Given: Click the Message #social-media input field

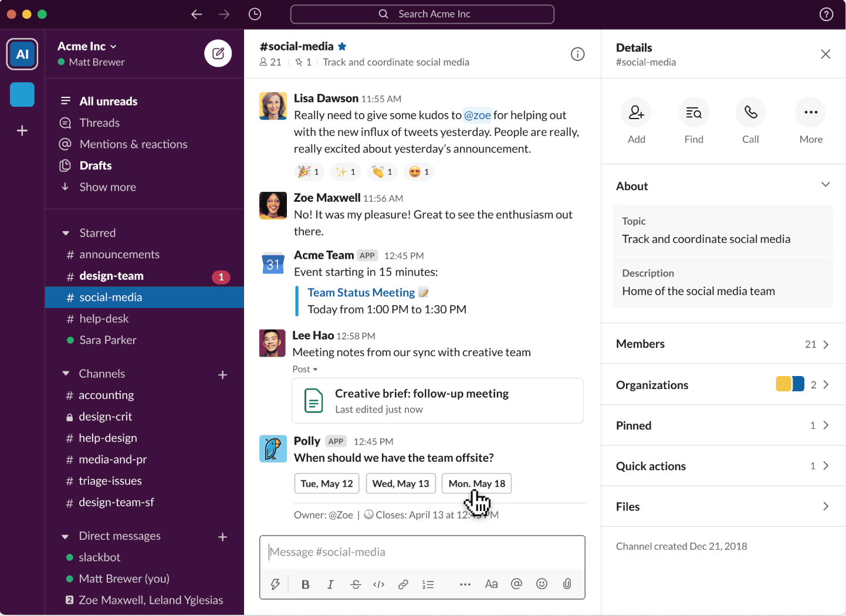Looking at the screenshot, I should coord(422,551).
